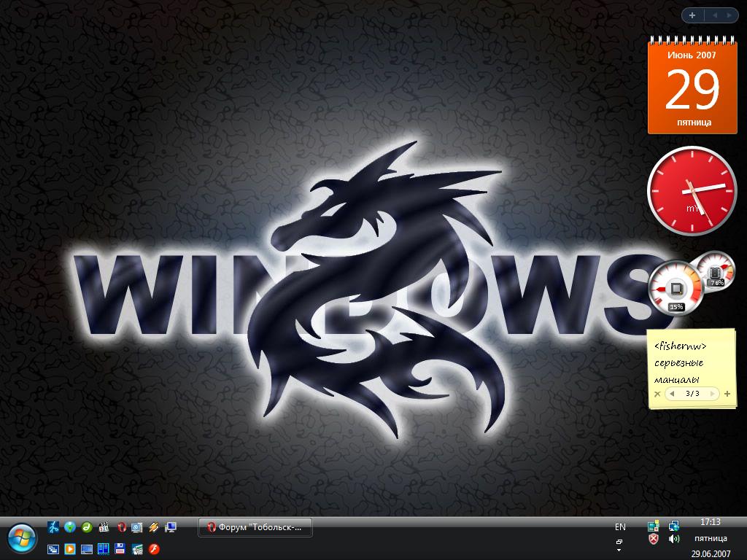Open the Opera forum taskbar button
Screen dimensions: 747x560
(x=255, y=527)
